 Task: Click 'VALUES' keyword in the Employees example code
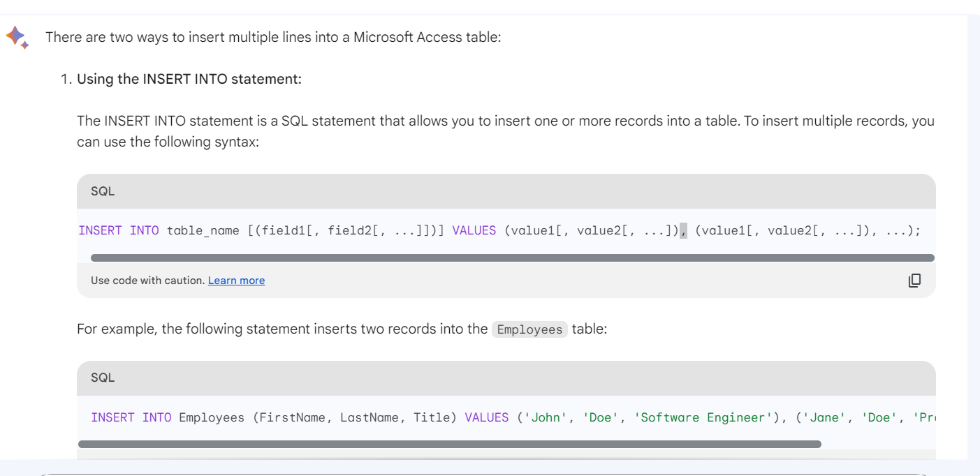click(x=487, y=417)
